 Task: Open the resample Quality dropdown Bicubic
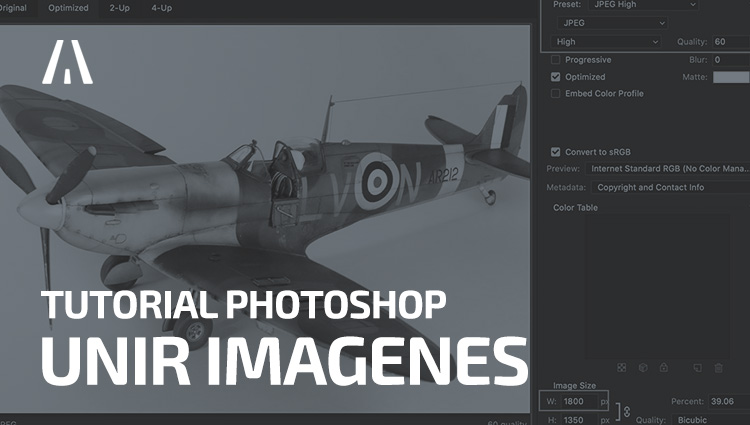(x=711, y=420)
